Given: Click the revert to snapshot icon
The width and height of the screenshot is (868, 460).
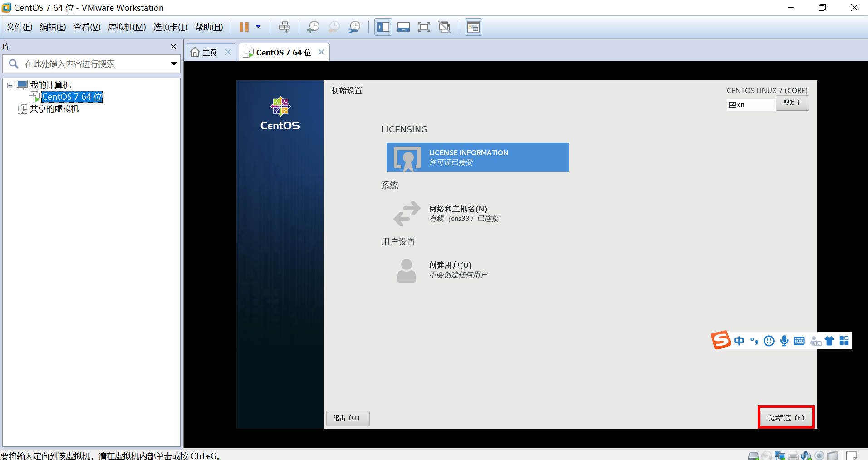Looking at the screenshot, I should 334,27.
